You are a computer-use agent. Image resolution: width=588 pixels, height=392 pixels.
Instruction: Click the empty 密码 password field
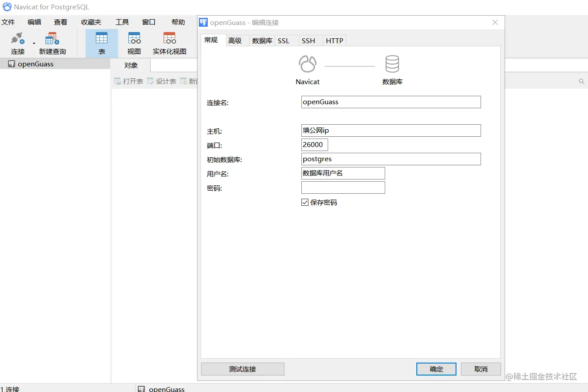[343, 188]
